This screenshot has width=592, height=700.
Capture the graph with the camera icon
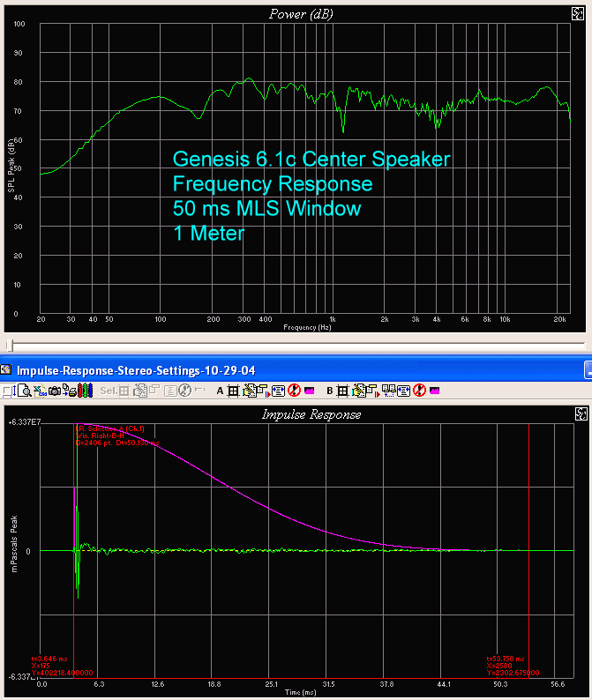click(x=55, y=391)
